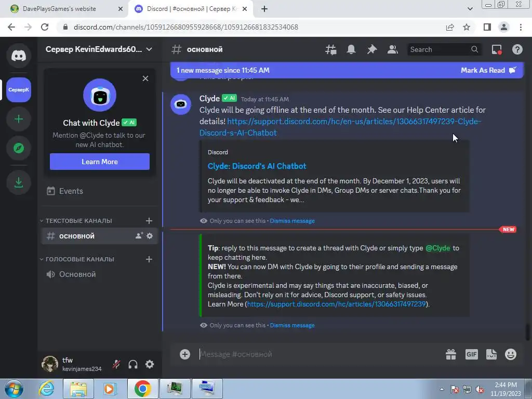The image size is (532, 399).
Task: Open User Settings gear icon
Action: [150, 364]
